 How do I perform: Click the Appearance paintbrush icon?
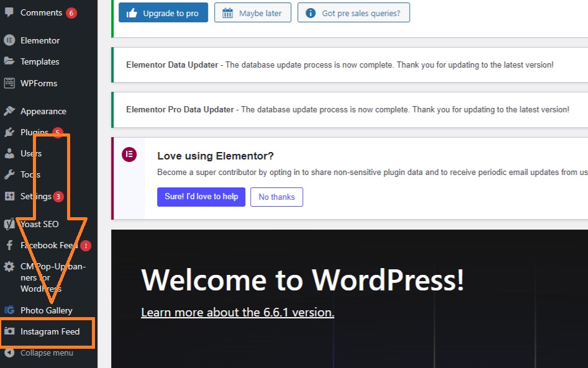[x=9, y=111]
